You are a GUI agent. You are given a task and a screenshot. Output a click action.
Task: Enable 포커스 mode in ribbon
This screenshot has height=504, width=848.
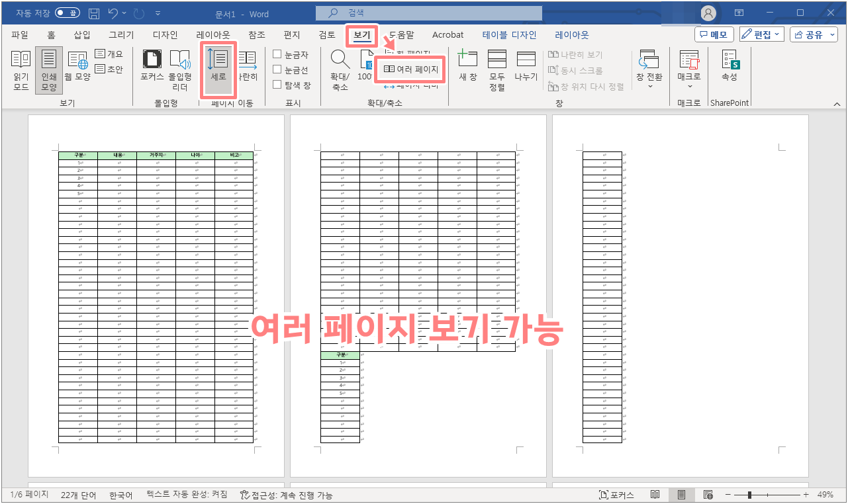pos(152,66)
